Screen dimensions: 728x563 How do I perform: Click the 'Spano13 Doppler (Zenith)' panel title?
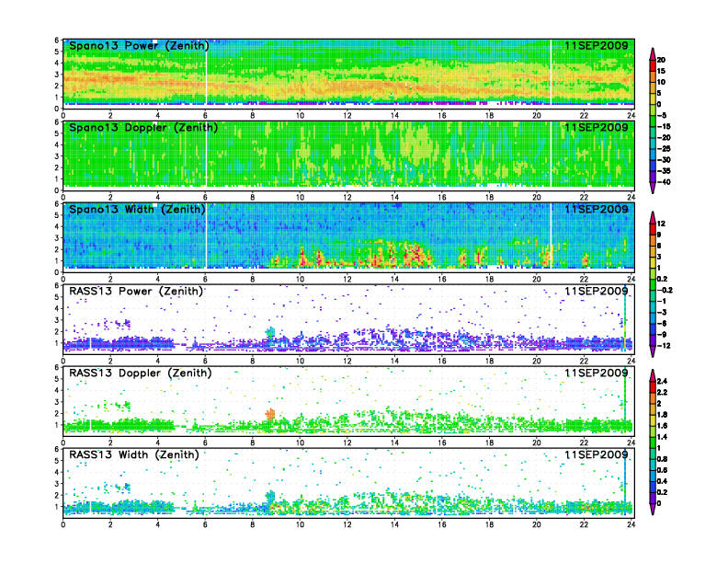click(143, 128)
